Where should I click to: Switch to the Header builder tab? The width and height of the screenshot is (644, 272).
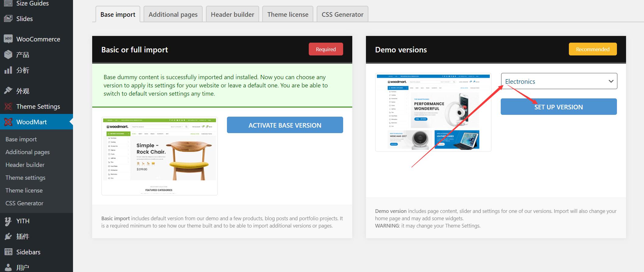(232, 14)
